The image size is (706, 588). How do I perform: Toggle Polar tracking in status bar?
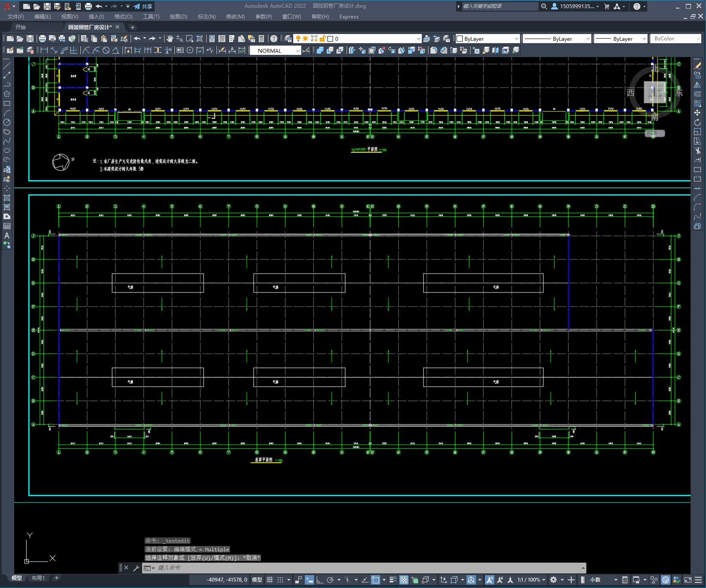(330, 580)
